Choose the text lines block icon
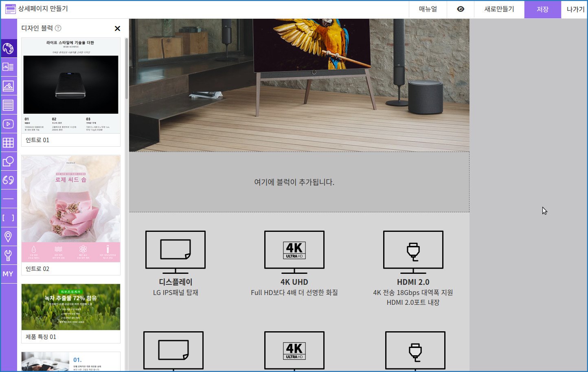 tap(9, 105)
